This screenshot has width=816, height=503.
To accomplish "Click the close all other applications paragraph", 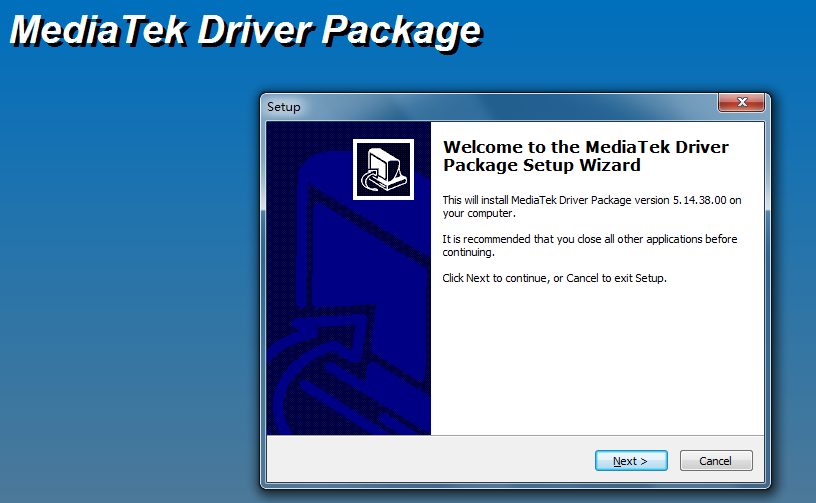I will coord(590,246).
